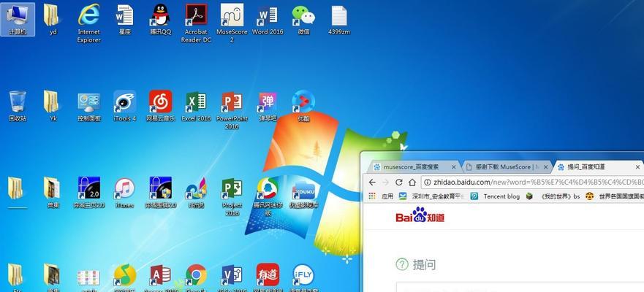The image size is (644, 292).
Task: Open Youku (优酷) player shortcut
Action: tap(303, 106)
